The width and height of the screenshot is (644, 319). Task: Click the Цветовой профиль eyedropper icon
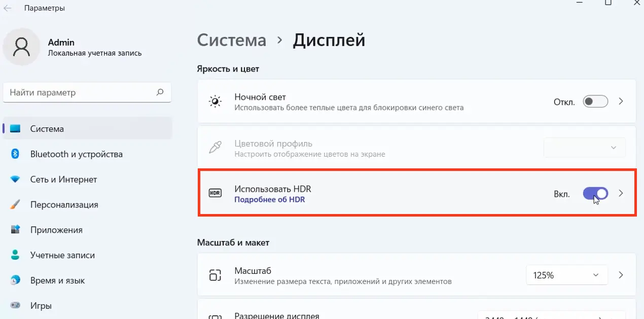click(216, 148)
